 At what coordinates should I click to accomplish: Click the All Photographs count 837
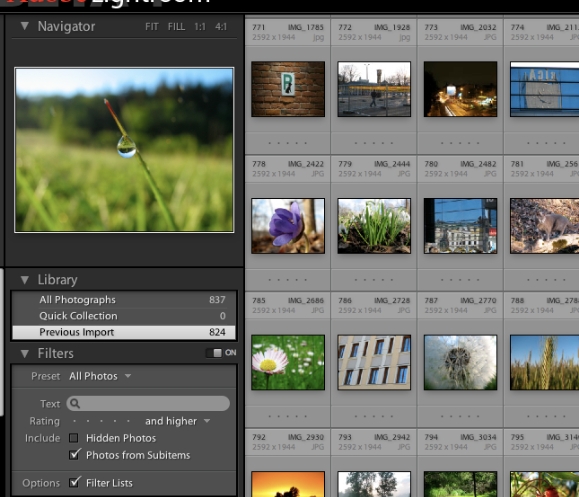(x=217, y=299)
